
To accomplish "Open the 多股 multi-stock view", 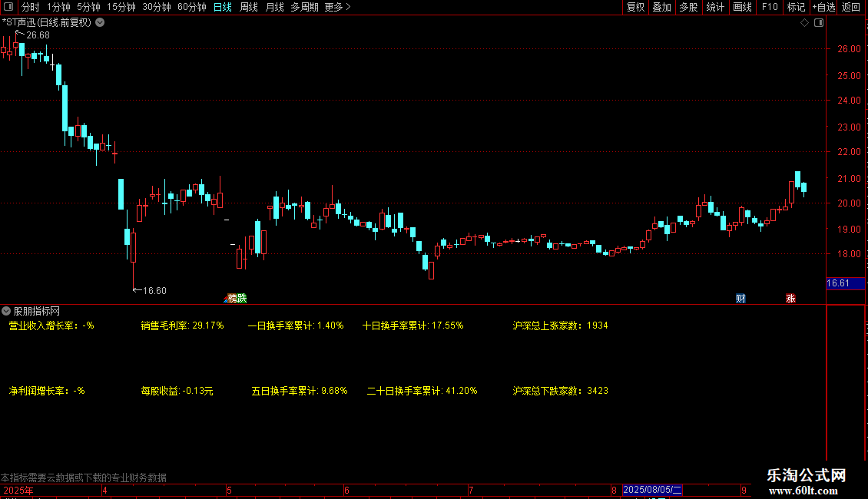I will click(x=688, y=7).
